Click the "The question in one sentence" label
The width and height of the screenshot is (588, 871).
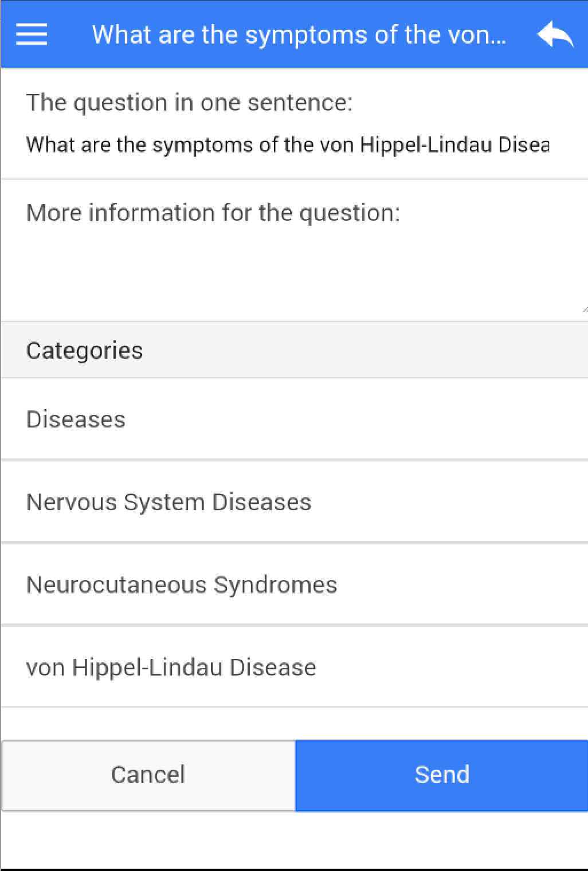(x=189, y=103)
